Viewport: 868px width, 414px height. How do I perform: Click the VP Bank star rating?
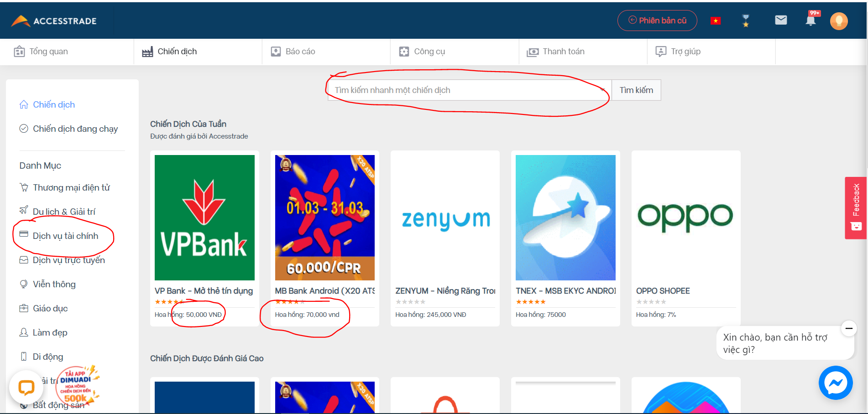click(169, 302)
